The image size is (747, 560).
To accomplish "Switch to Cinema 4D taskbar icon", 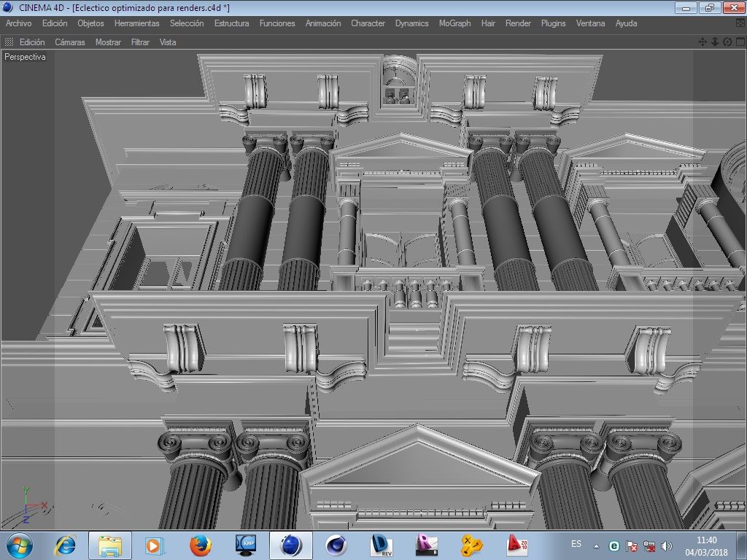I will (291, 545).
